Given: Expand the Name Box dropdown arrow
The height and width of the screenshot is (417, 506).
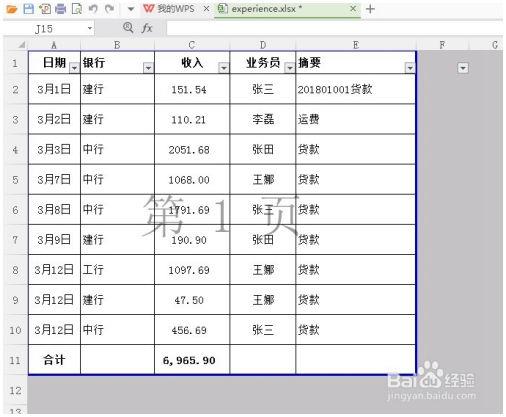Looking at the screenshot, I should pos(90,28).
